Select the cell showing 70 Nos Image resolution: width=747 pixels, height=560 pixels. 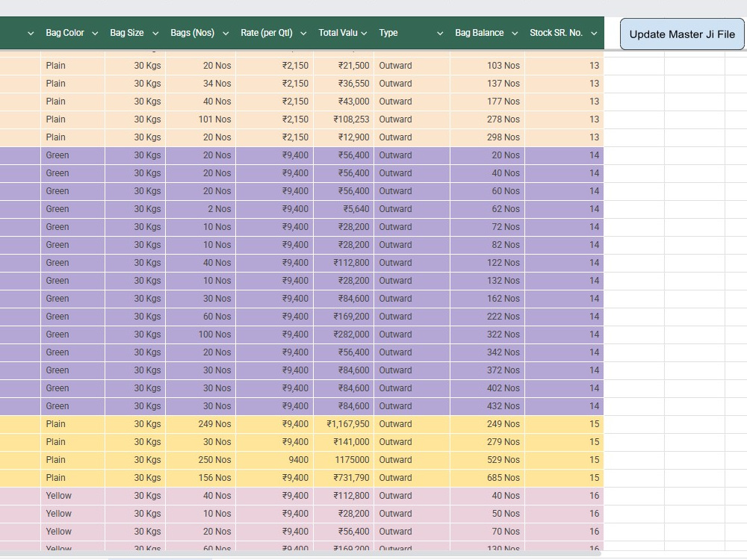[487, 532]
